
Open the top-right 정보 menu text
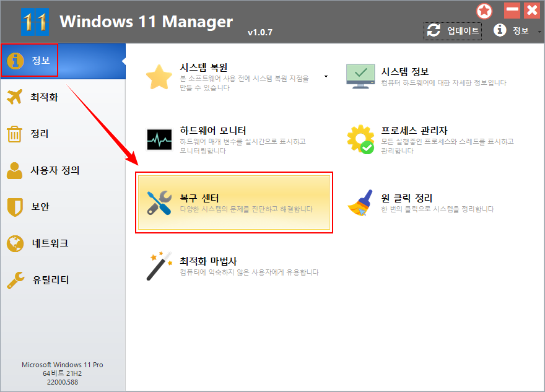pyautogui.click(x=521, y=30)
